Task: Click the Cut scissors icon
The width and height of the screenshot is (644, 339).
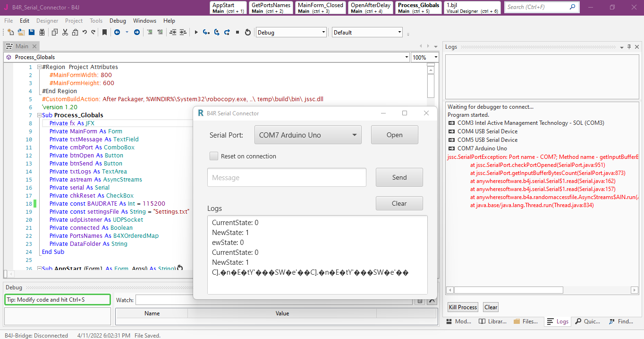Action: 65,32
